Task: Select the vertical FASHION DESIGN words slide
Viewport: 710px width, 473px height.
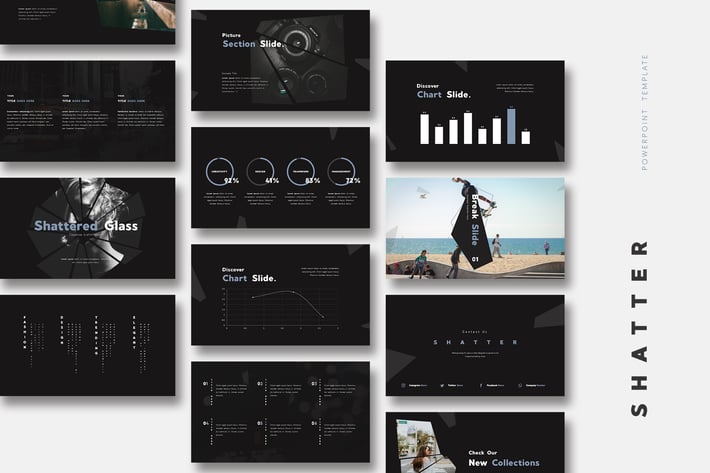Action: (87, 345)
